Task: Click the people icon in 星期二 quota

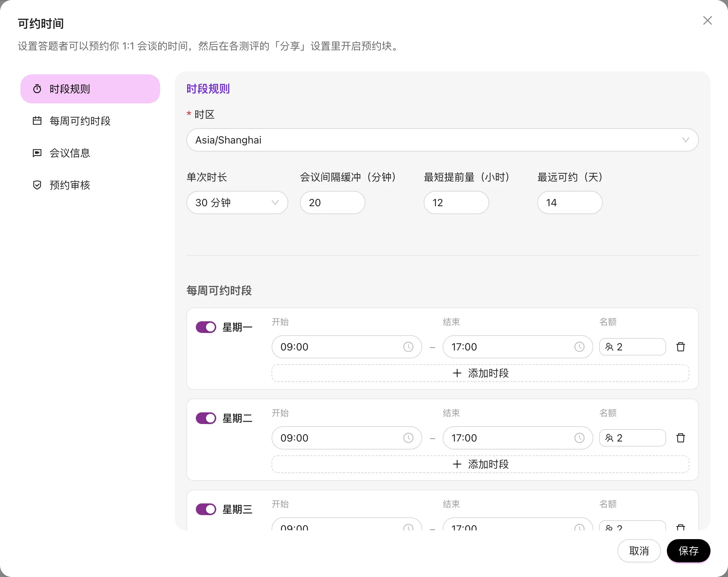Action: pyautogui.click(x=609, y=438)
